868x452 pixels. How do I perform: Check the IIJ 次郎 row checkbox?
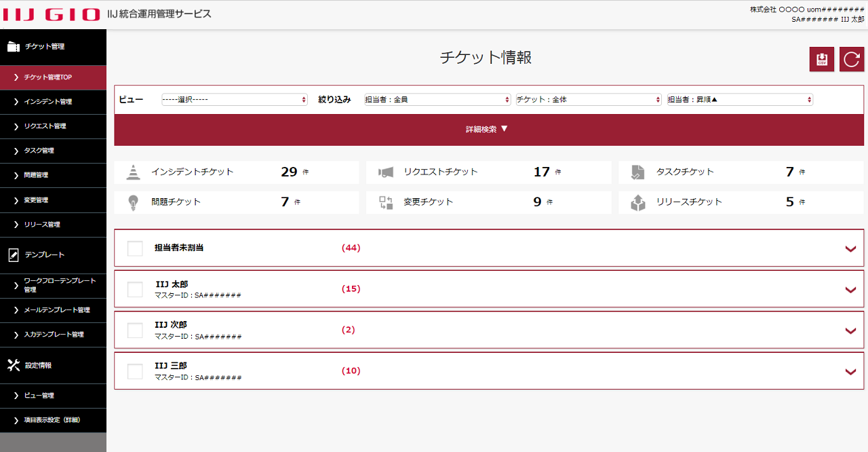click(x=135, y=331)
